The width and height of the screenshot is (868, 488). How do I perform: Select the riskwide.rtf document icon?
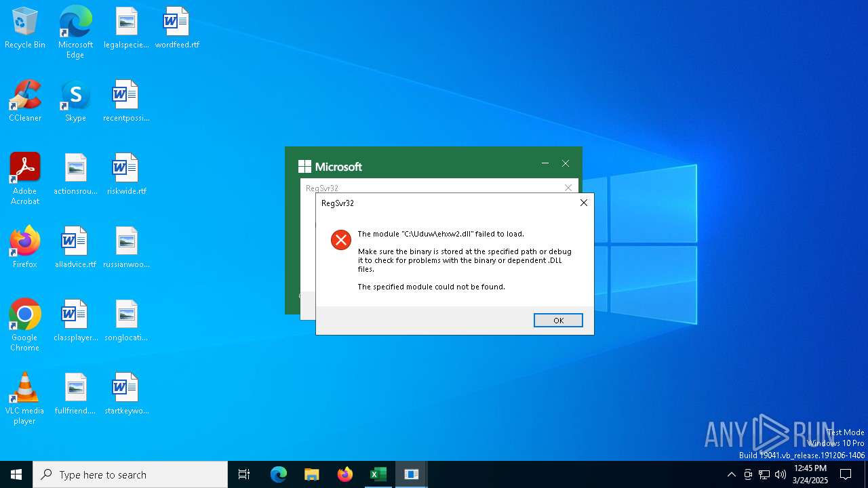click(x=126, y=175)
